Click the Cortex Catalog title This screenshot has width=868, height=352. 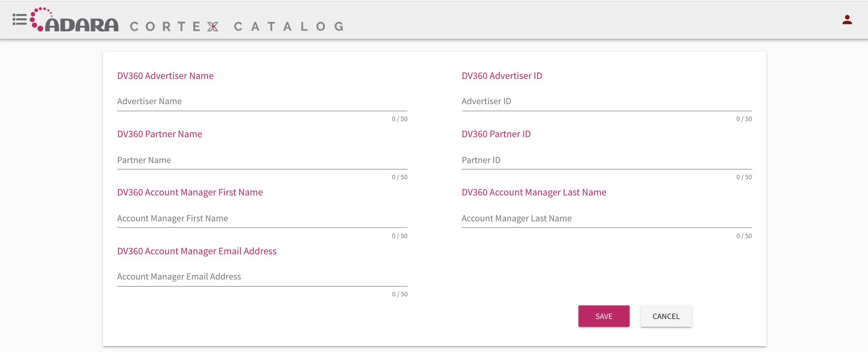(x=236, y=26)
